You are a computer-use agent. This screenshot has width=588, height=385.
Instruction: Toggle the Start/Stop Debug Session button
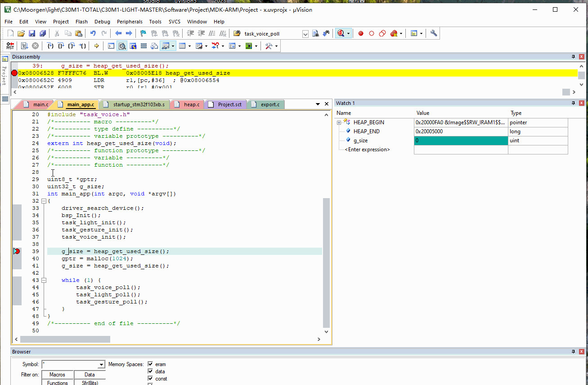(x=341, y=33)
